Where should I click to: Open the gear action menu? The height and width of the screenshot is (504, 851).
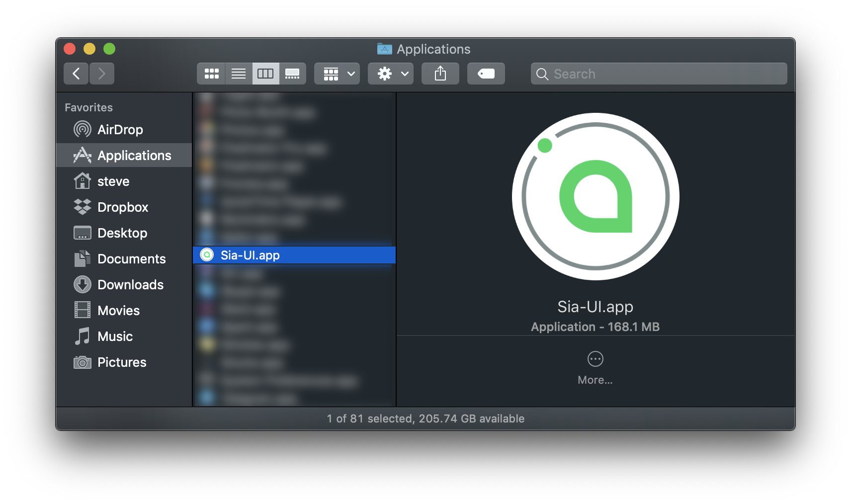[391, 74]
